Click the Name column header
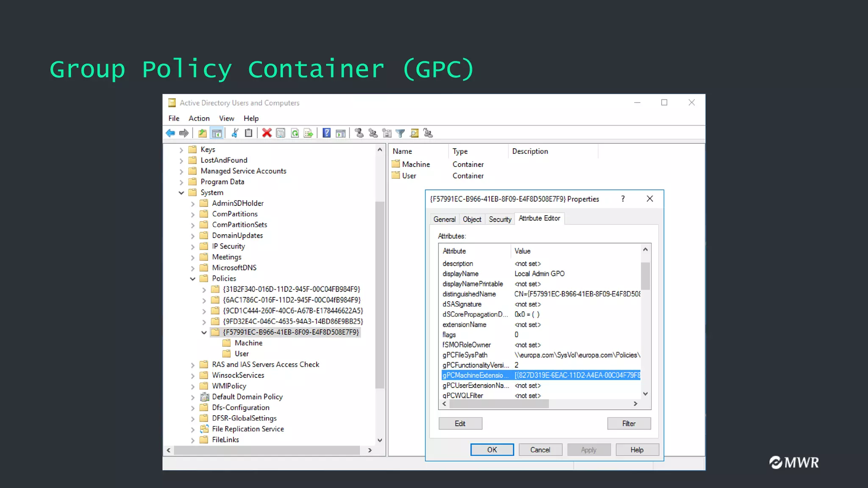This screenshot has height=488, width=868. [418, 151]
